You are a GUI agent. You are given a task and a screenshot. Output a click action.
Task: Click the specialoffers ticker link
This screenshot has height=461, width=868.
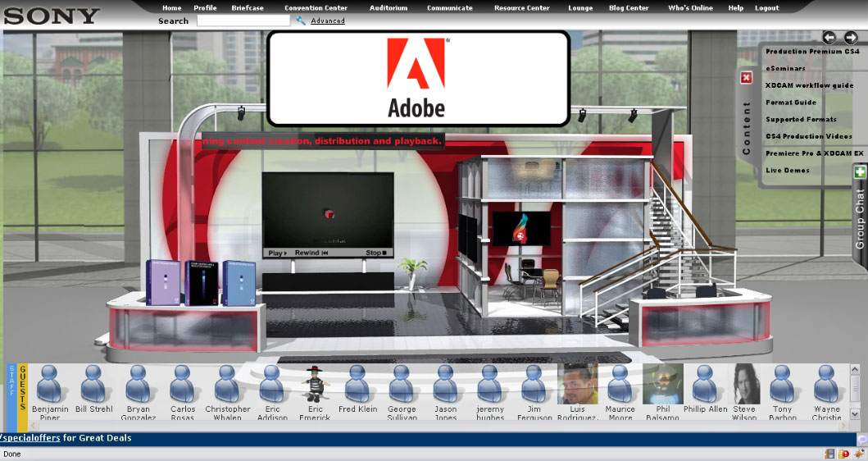click(x=30, y=438)
